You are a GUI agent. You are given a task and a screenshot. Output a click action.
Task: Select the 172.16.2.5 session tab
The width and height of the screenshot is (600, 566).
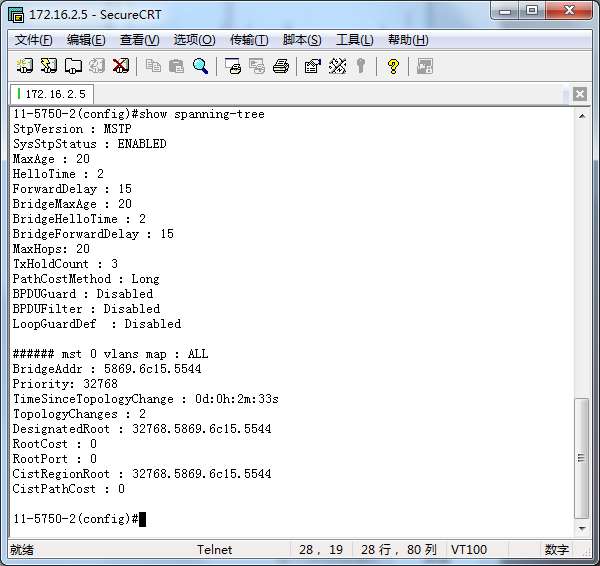tap(52, 94)
